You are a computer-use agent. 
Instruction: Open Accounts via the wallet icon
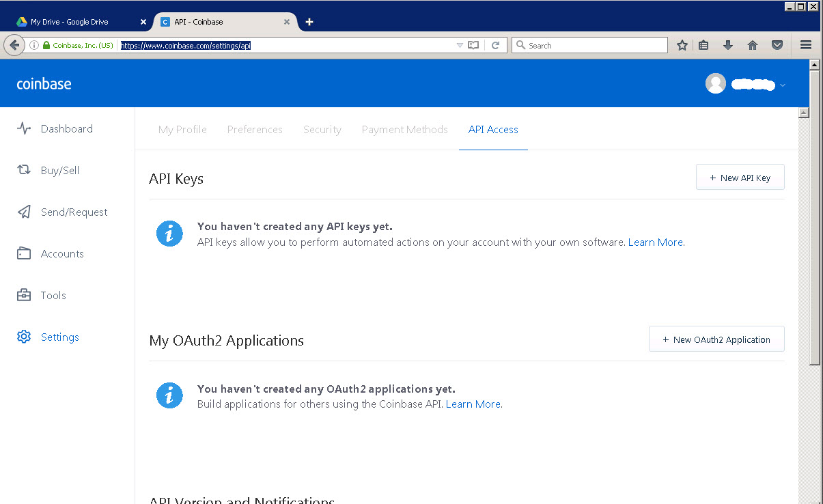24,253
